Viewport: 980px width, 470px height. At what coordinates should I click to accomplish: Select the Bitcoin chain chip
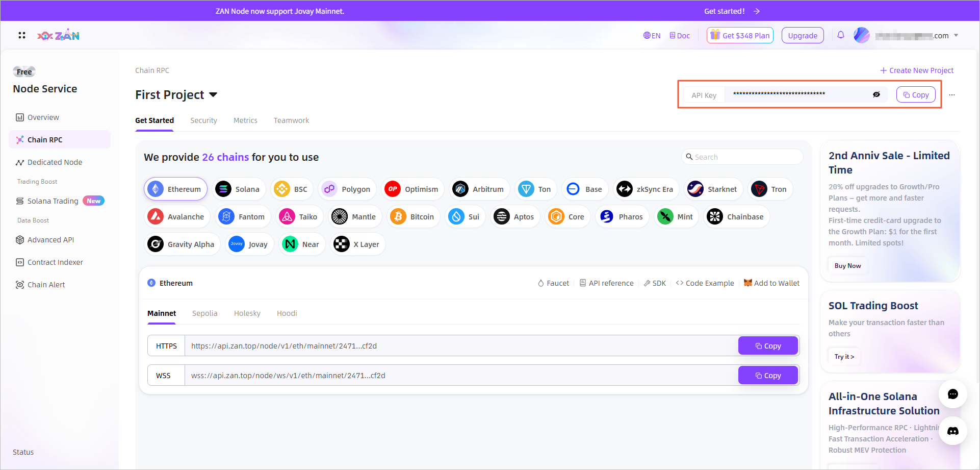(414, 217)
